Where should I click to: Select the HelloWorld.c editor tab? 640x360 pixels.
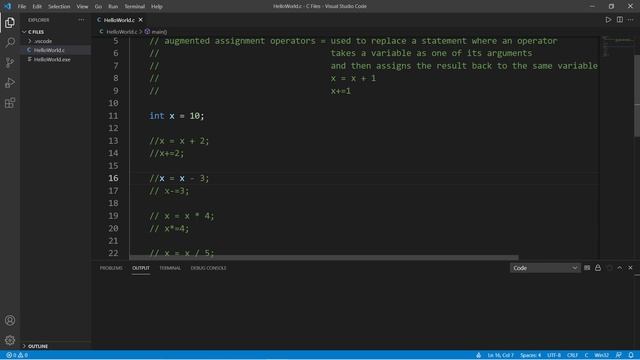[x=119, y=20]
